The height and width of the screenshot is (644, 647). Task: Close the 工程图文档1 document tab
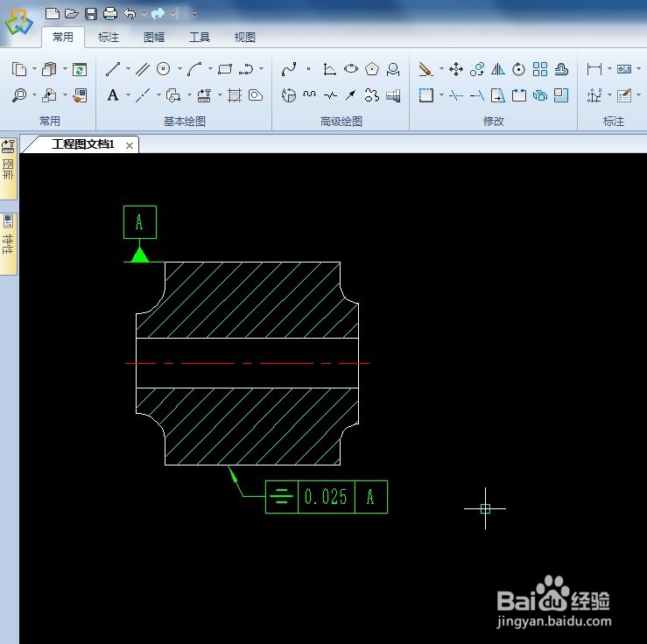130,145
